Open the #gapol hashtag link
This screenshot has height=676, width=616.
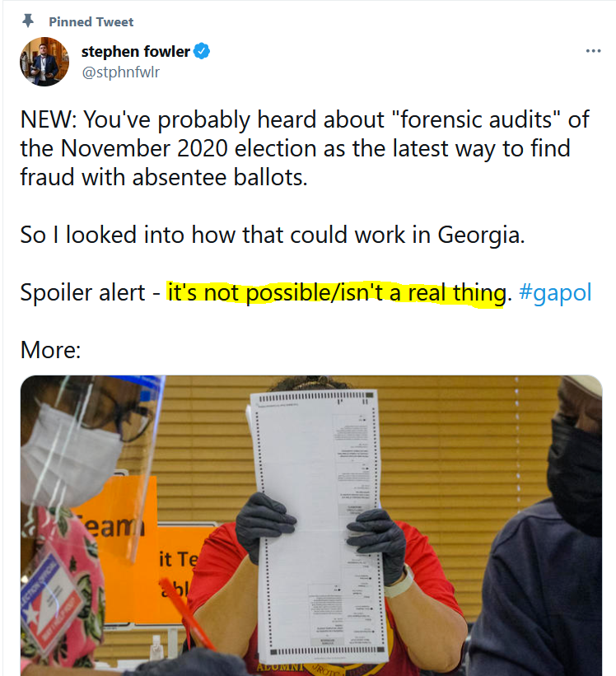coord(555,293)
